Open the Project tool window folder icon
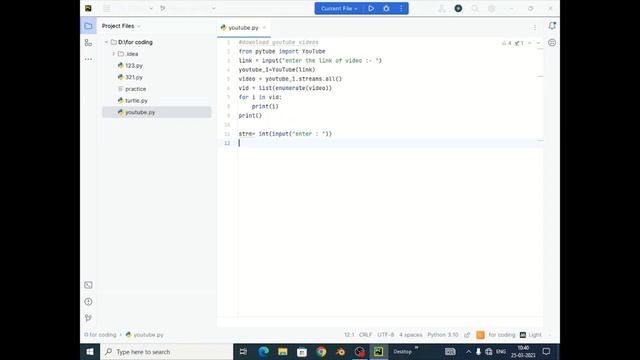This screenshot has width=640, height=360. tap(88, 26)
